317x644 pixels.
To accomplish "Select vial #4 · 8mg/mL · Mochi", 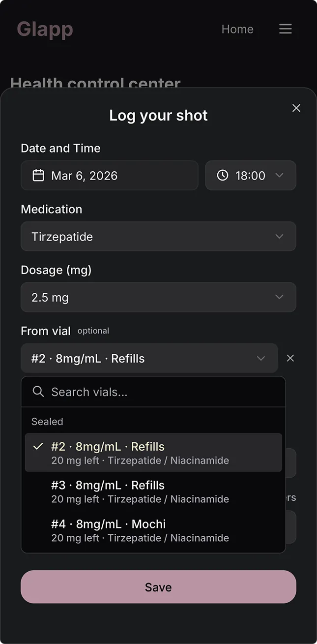I will pos(153,530).
